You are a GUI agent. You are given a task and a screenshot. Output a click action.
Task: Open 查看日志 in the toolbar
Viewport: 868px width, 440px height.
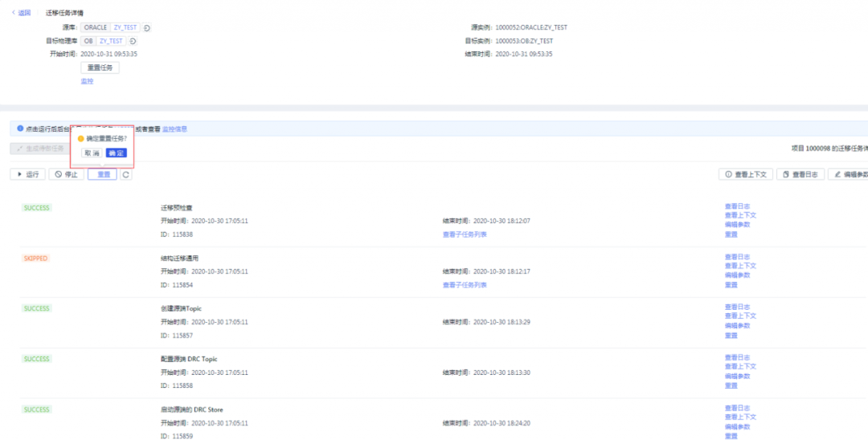point(800,174)
